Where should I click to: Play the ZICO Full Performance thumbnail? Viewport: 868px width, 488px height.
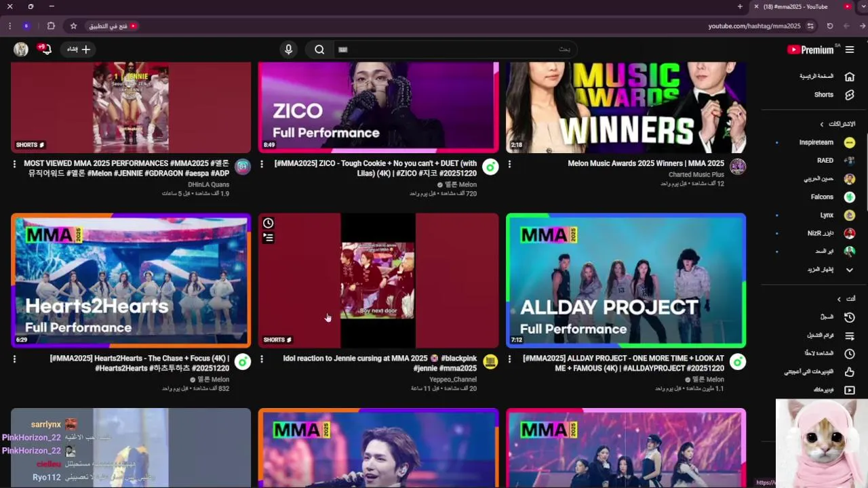click(x=378, y=107)
